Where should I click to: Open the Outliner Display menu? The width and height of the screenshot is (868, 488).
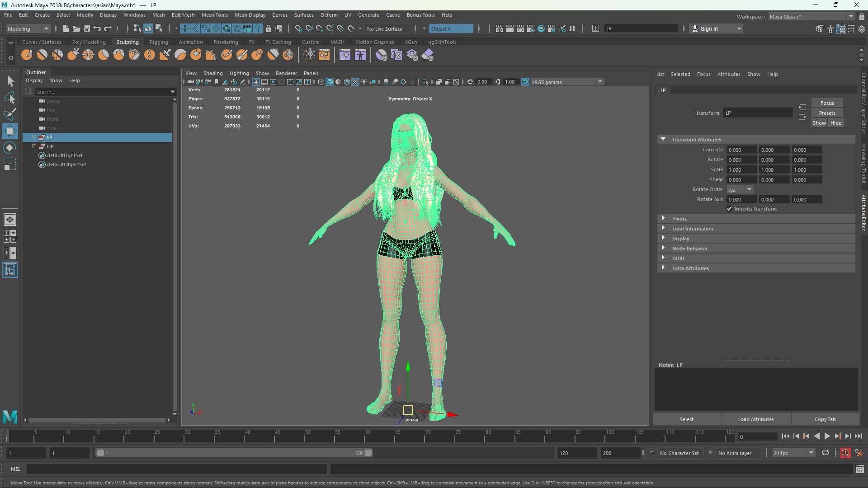34,80
